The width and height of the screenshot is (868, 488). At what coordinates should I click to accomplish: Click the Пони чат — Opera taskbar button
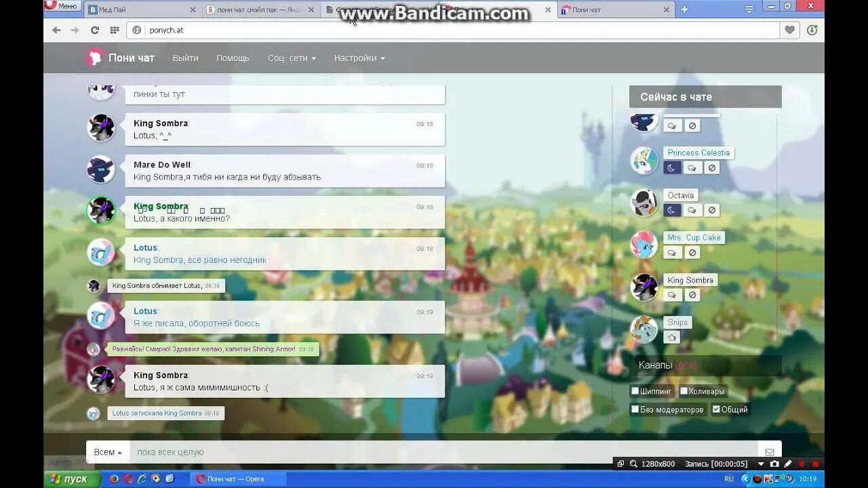pyautogui.click(x=238, y=479)
